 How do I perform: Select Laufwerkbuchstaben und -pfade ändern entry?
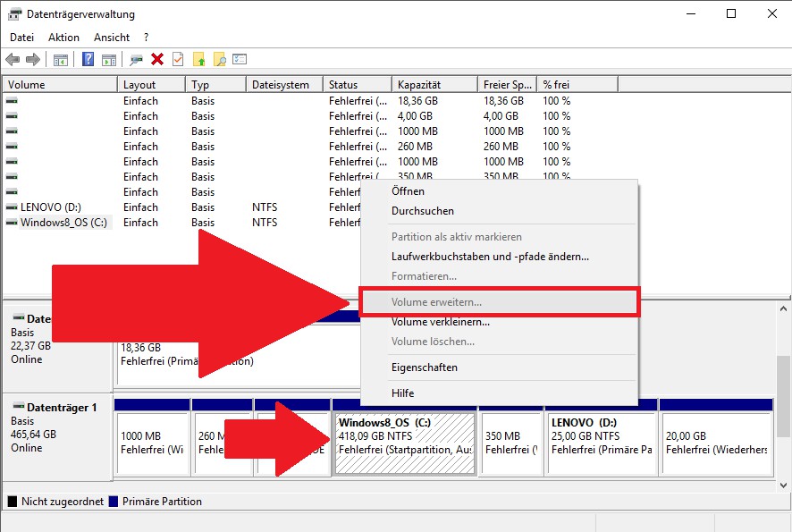click(x=490, y=257)
